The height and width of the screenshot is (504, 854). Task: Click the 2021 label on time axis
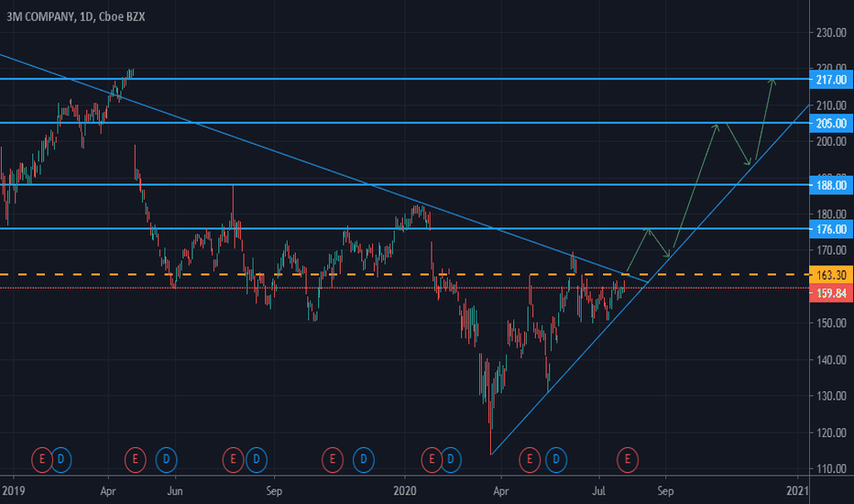coord(797,491)
